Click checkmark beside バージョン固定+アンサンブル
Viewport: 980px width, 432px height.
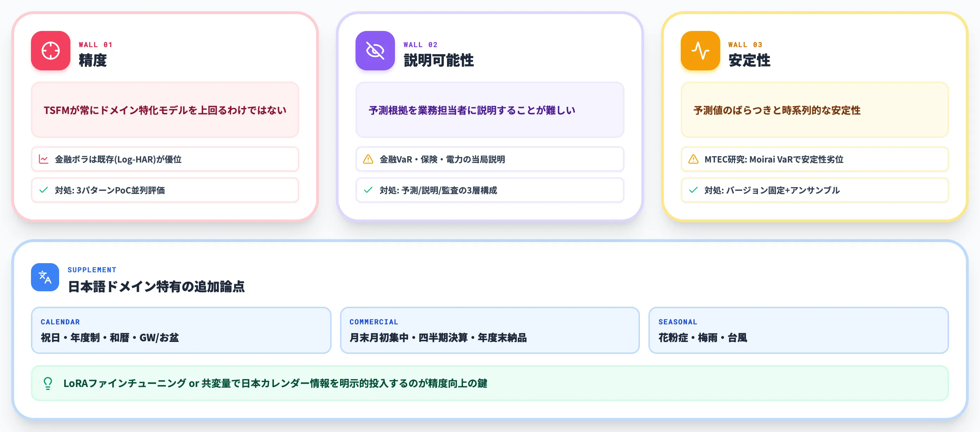[693, 190]
